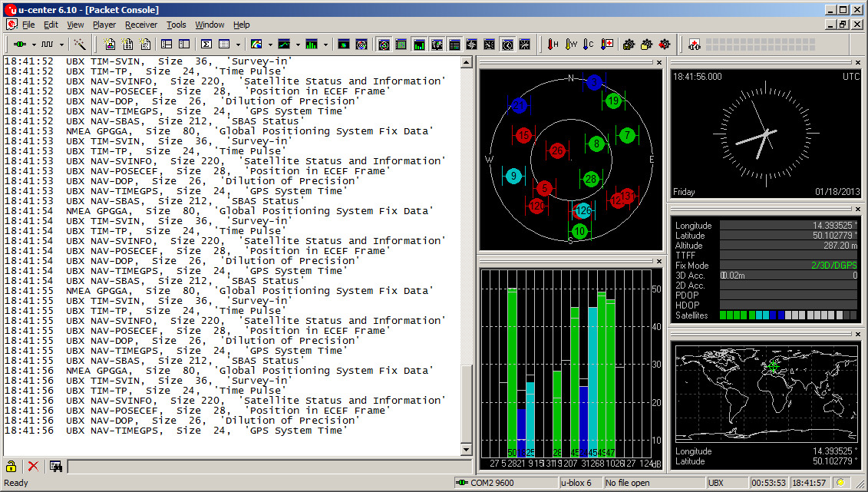Run autobauding with the magic wand icon
This screenshot has width=868, height=492.
81,45
